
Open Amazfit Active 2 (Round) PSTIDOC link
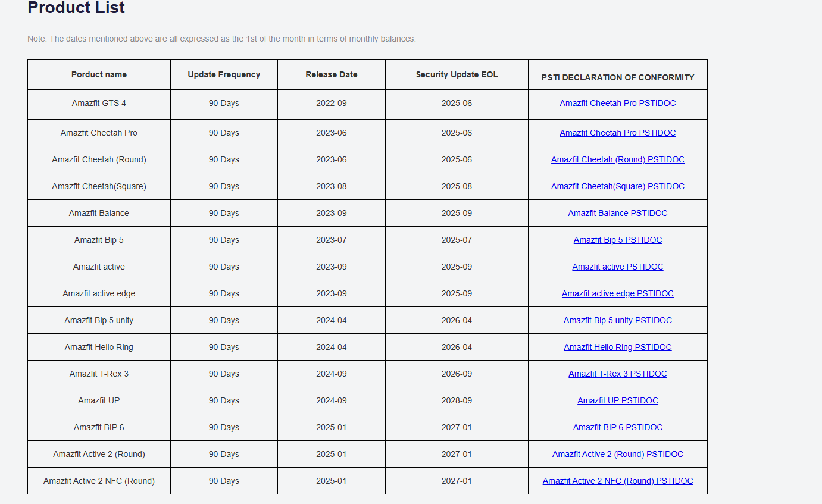click(618, 454)
